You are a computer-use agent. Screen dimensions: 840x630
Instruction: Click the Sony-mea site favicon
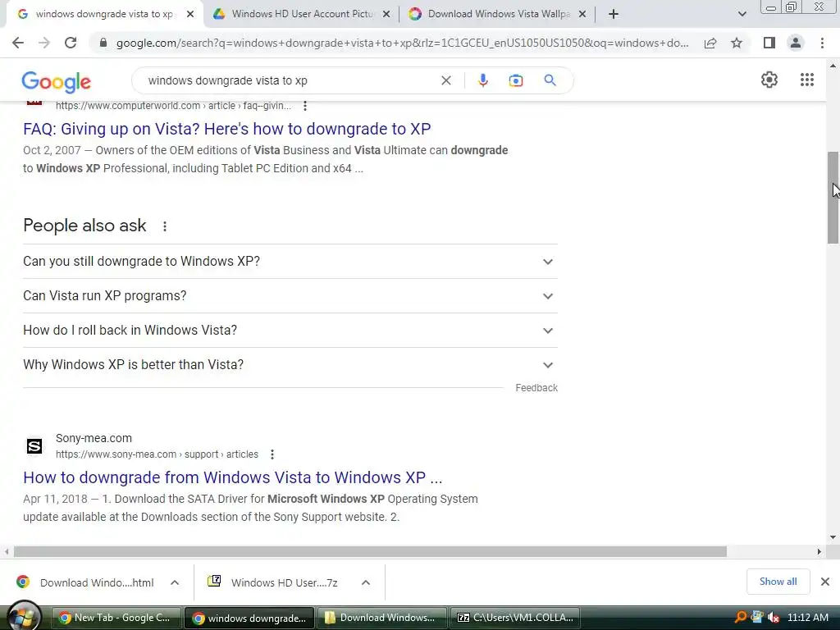(x=34, y=445)
